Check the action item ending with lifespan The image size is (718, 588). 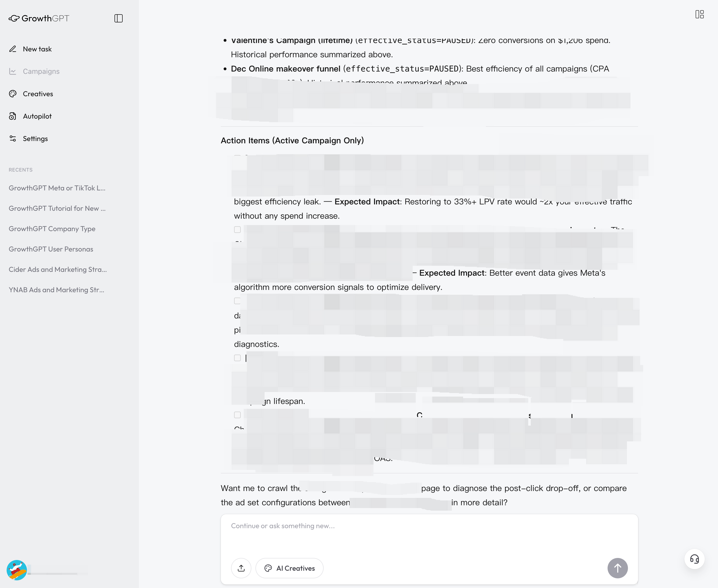237,358
